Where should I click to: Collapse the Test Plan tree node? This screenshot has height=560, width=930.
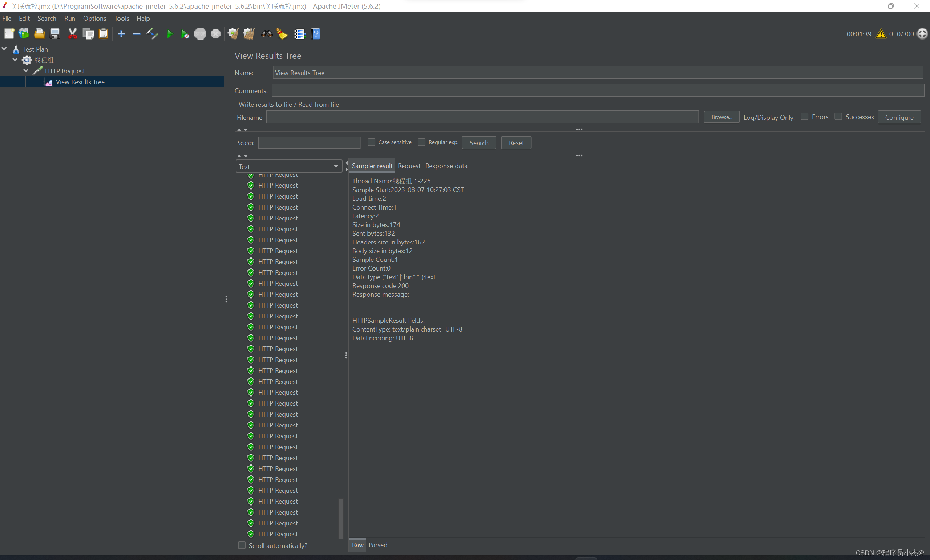[4, 49]
